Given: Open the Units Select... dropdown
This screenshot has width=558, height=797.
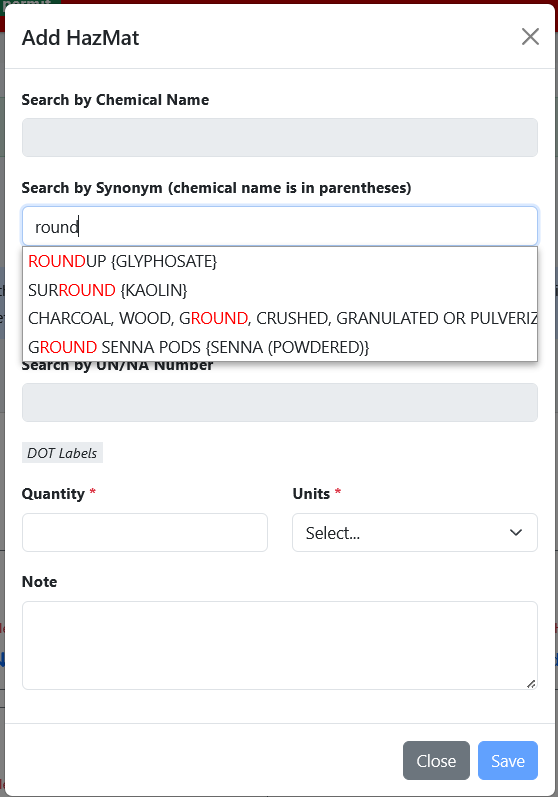Looking at the screenshot, I should (x=415, y=532).
